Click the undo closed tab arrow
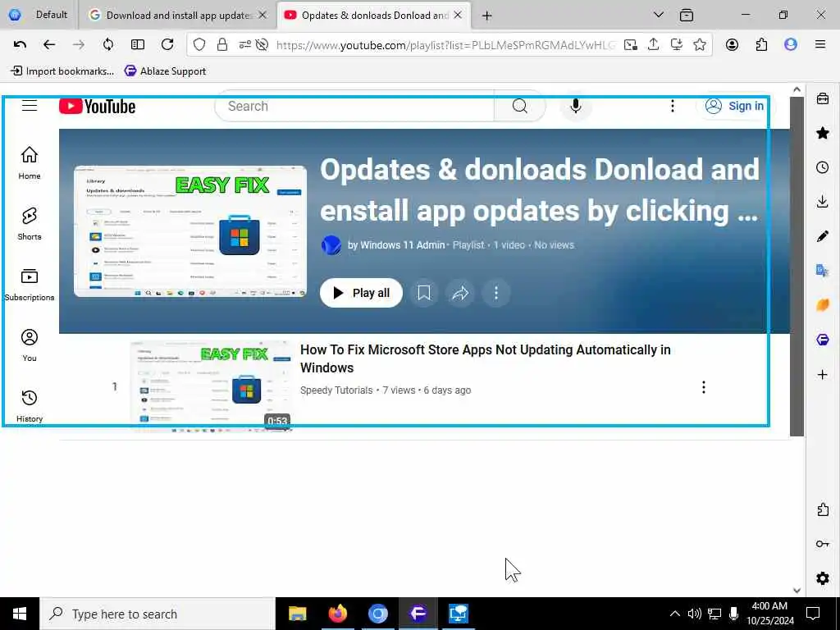 coord(20,44)
